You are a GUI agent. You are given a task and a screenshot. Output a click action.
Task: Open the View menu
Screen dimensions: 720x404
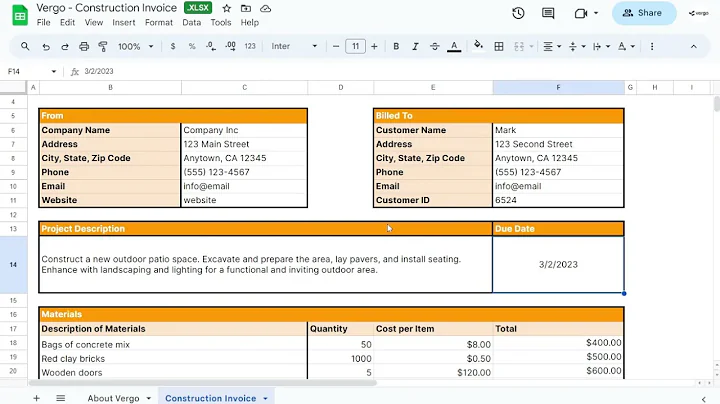coord(94,22)
